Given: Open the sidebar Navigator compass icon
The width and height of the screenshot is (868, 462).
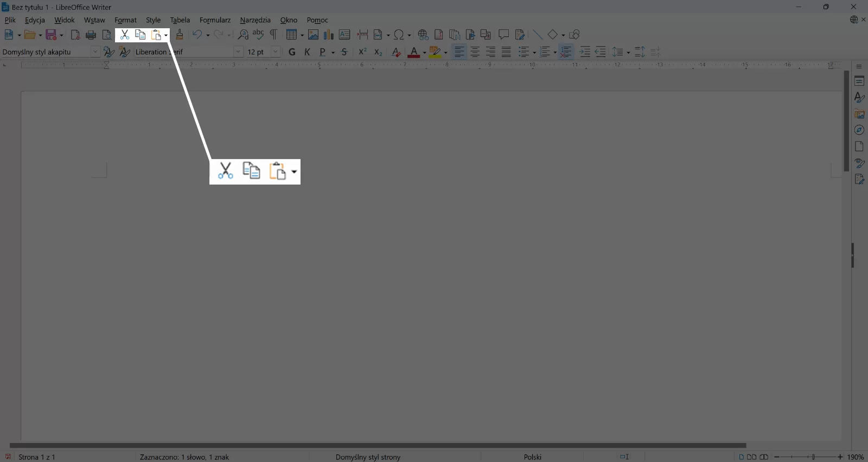Looking at the screenshot, I should 859,130.
